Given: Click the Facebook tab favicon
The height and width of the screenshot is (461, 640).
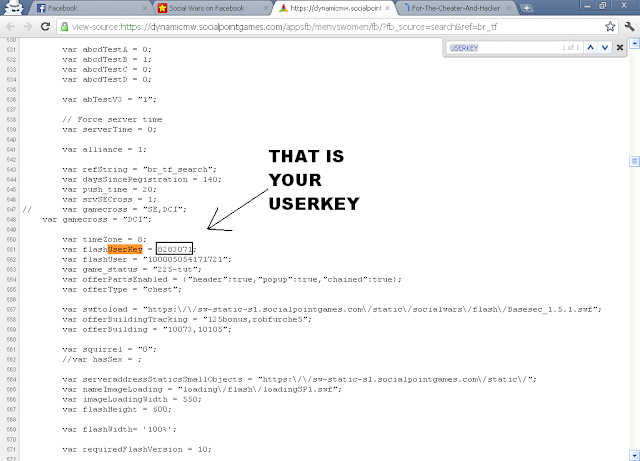Looking at the screenshot, I should point(41,8).
